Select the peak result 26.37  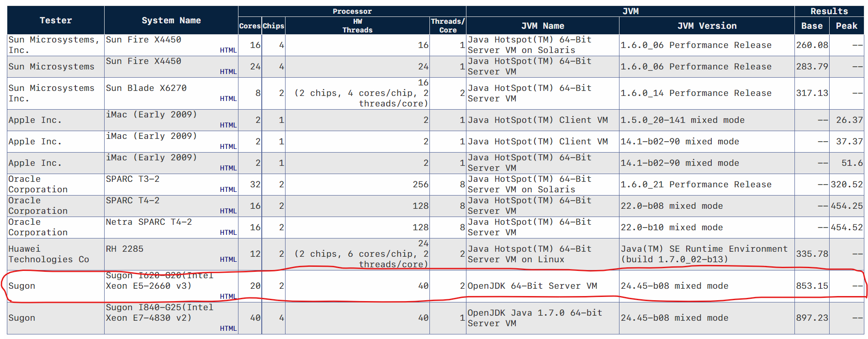[x=849, y=120]
